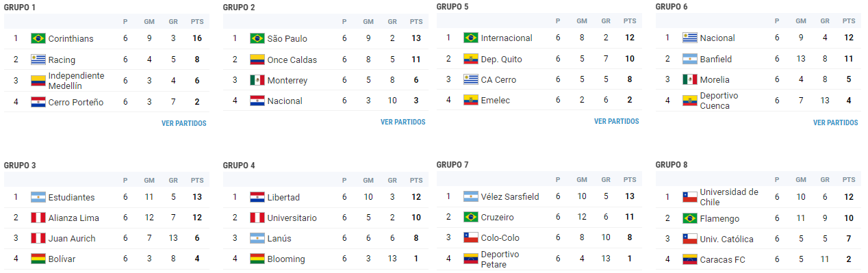Click the Argentina flag next to Banfield
Image resolution: width=868 pixels, height=273 pixels.
pyautogui.click(x=690, y=59)
